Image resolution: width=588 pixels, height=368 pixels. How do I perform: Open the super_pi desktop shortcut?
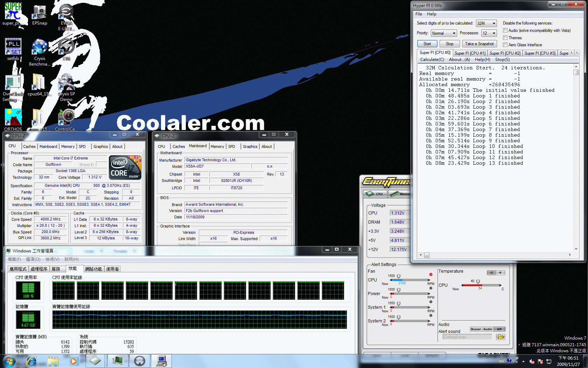(x=13, y=14)
